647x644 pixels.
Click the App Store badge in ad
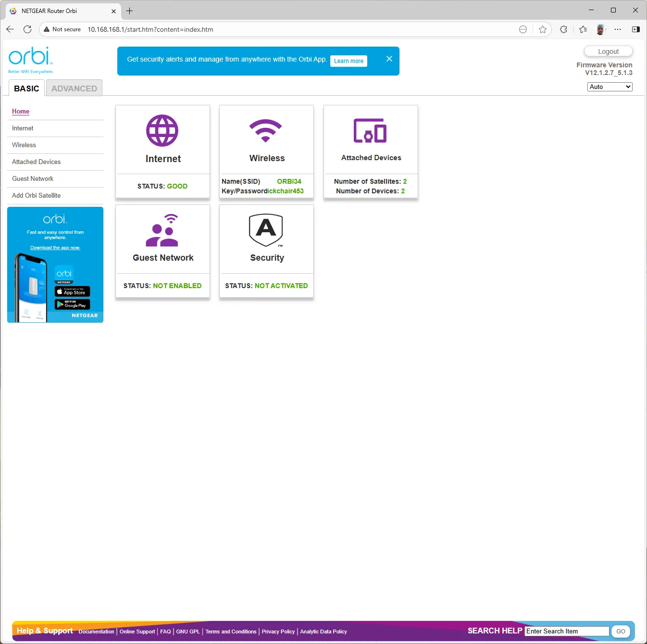click(72, 291)
